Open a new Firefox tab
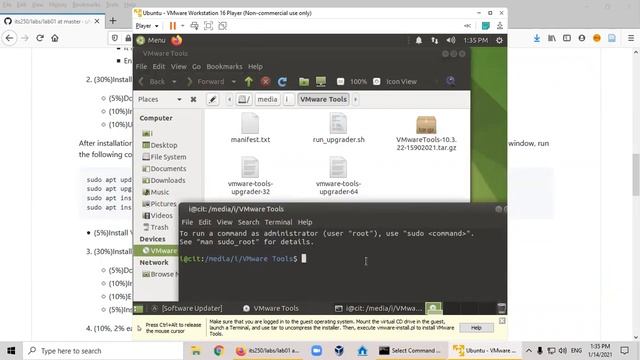Image resolution: width=640 pixels, height=360 pixels. pyautogui.click(x=113, y=20)
